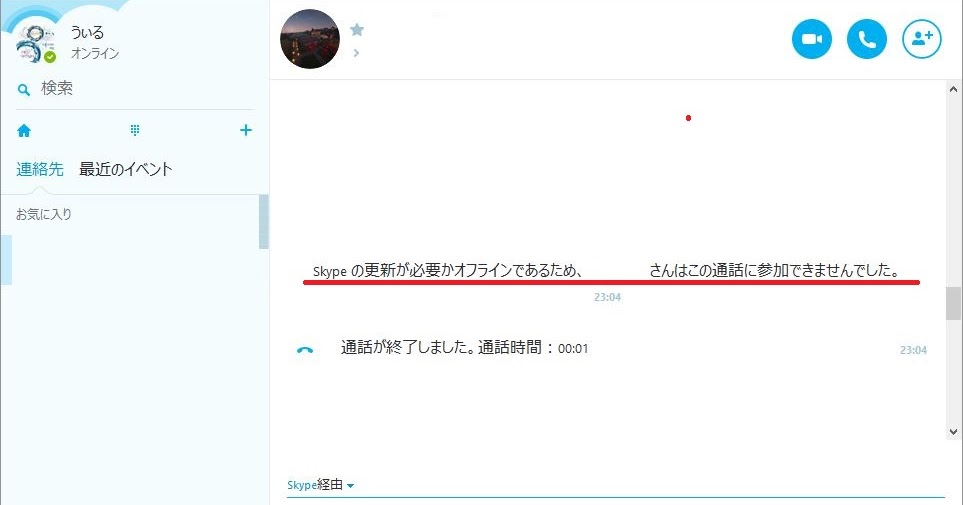Screen dimensions: 963x505
Task: Click the chat scrollbar down arrow
Action: coord(953,432)
